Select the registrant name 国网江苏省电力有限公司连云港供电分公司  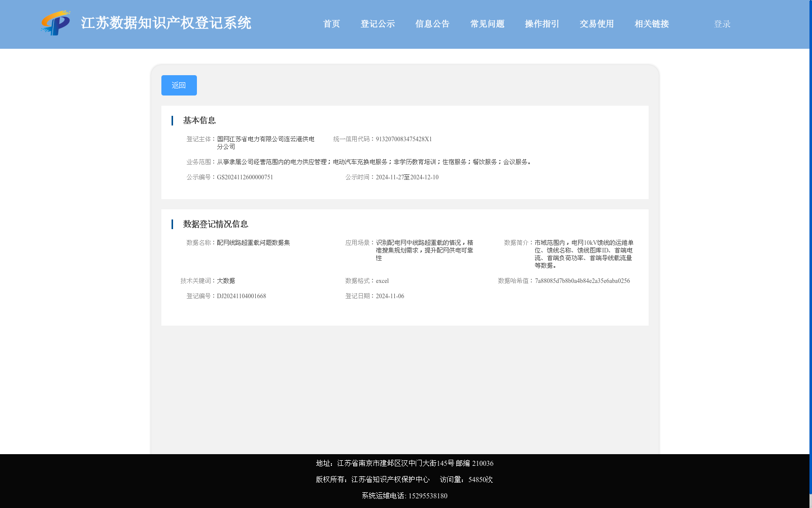[265, 143]
